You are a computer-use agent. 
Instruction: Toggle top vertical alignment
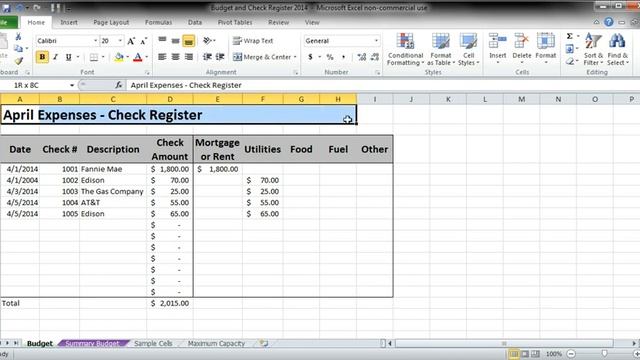(162, 41)
